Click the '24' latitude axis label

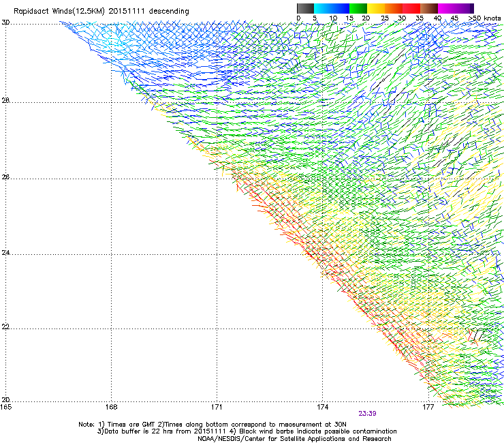pyautogui.click(x=5, y=253)
